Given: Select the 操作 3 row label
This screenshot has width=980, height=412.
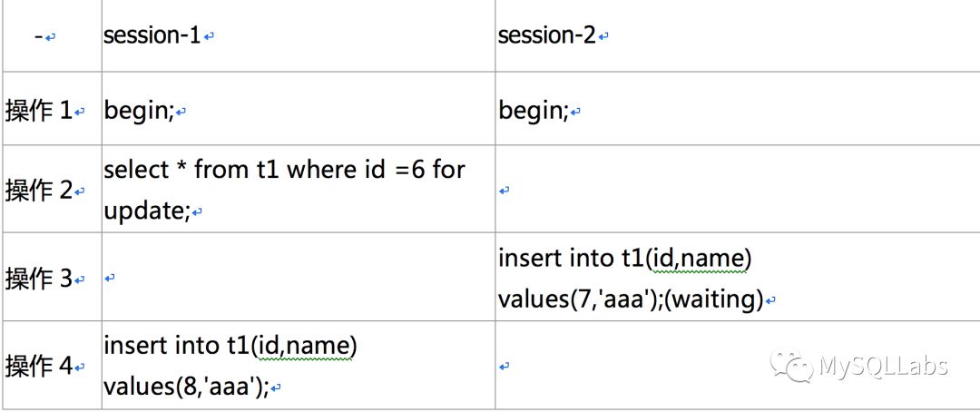Looking at the screenshot, I should coord(39,278).
